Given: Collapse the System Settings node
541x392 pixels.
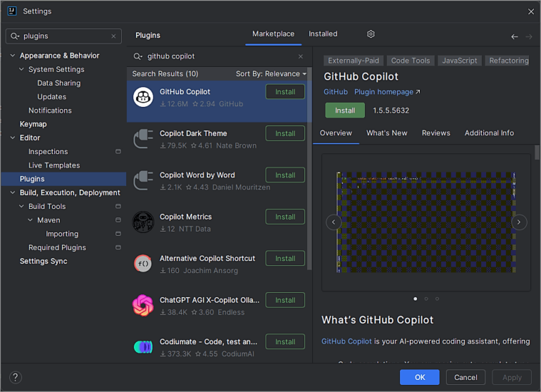Looking at the screenshot, I should (21, 69).
